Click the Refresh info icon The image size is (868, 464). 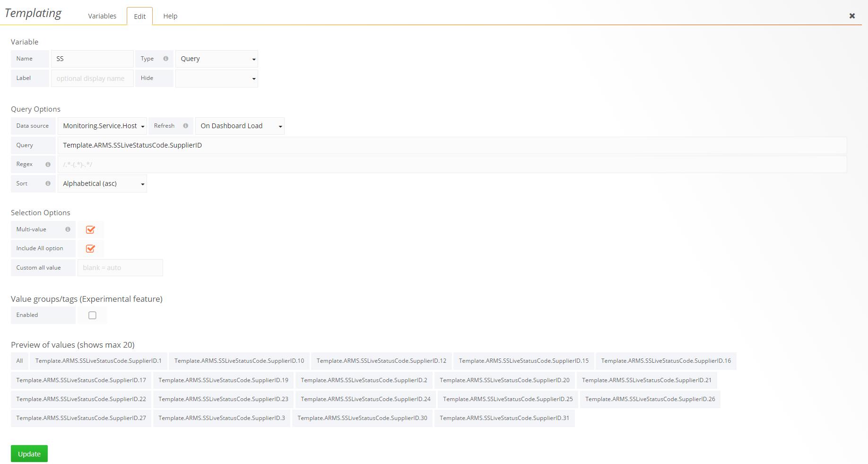pos(185,126)
